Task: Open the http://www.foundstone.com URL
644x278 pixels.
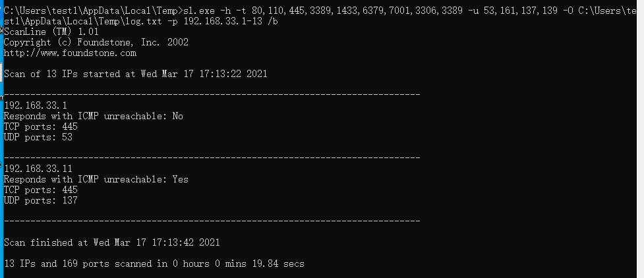Action: point(70,53)
